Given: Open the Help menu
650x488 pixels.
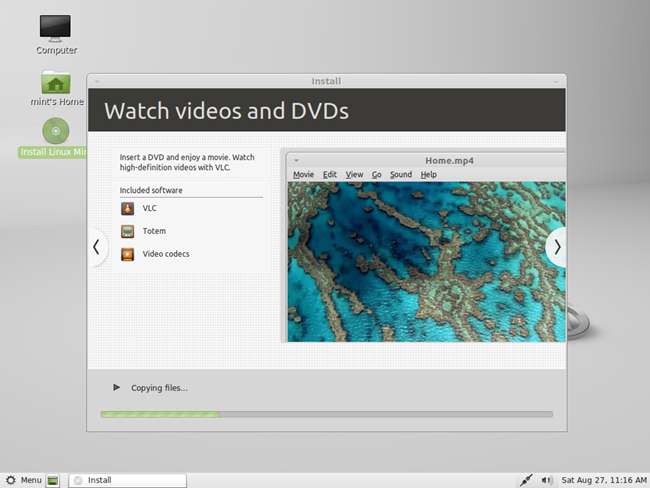Looking at the screenshot, I should click(429, 175).
